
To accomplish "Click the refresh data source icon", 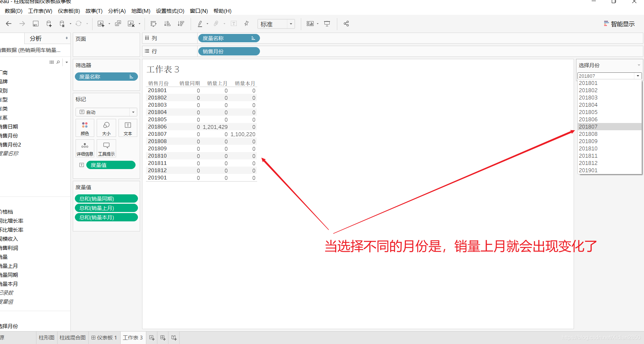I will (79, 24).
